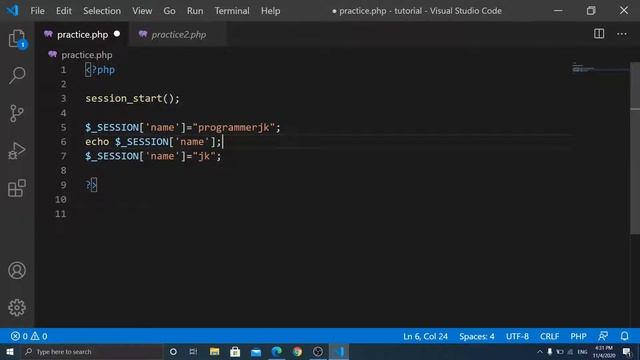This screenshot has width=640, height=360.
Task: Click Ln 6, Col 24 to go to line
Action: [x=425, y=336]
